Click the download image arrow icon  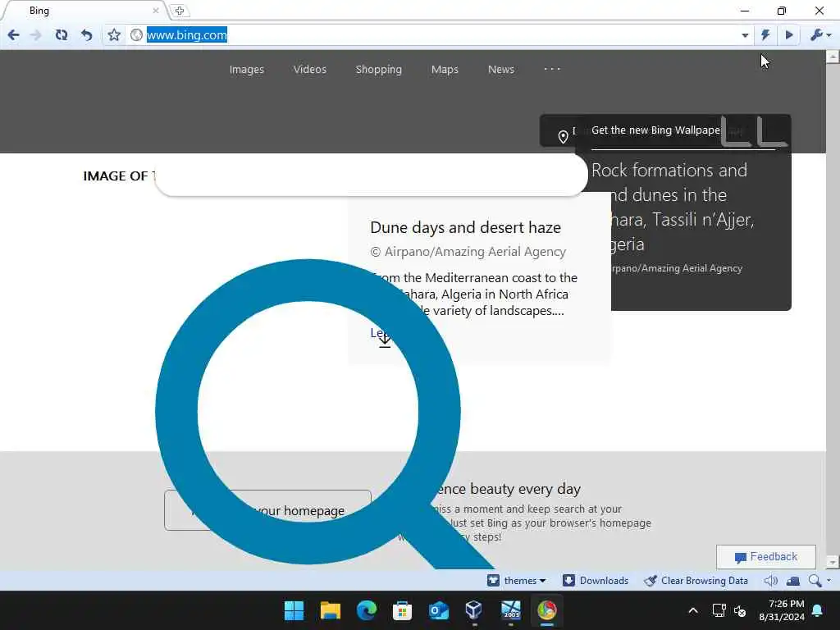point(385,340)
